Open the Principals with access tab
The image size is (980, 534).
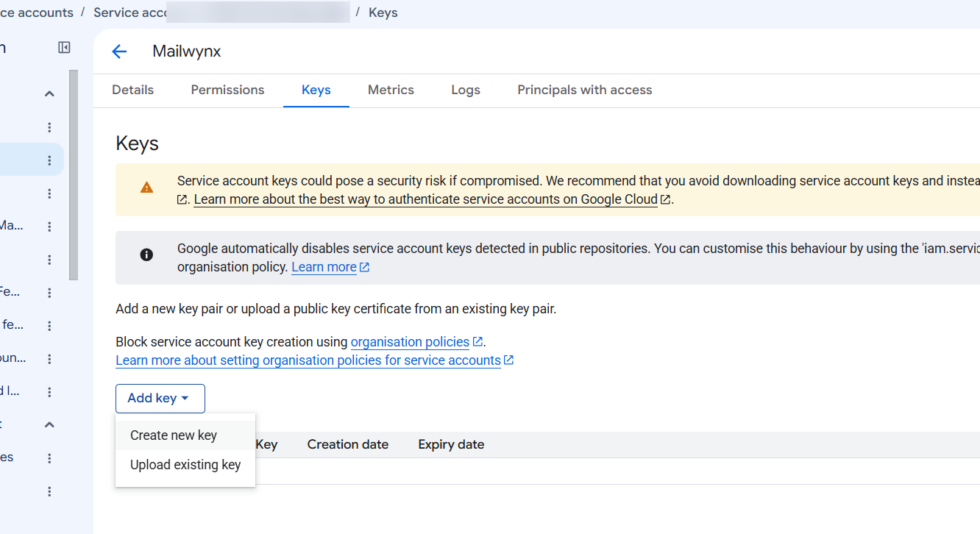tap(585, 90)
